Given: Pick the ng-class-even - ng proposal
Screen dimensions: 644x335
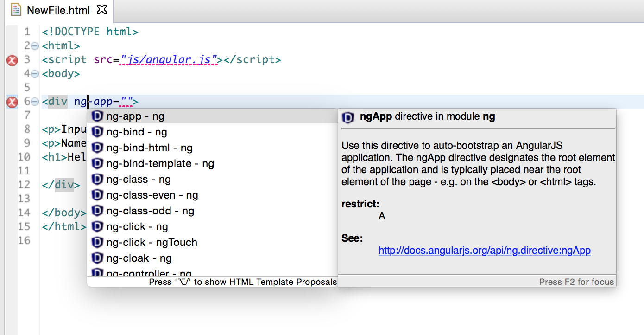Looking at the screenshot, I should [x=152, y=195].
